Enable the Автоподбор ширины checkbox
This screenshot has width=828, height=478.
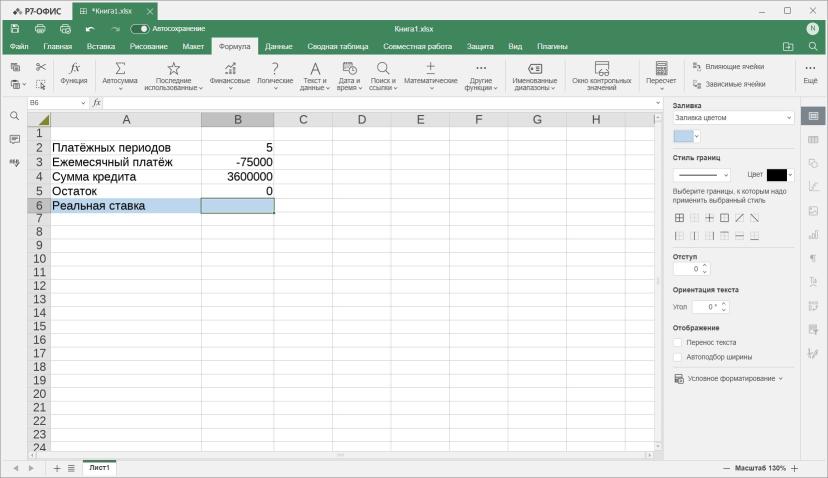pos(678,357)
